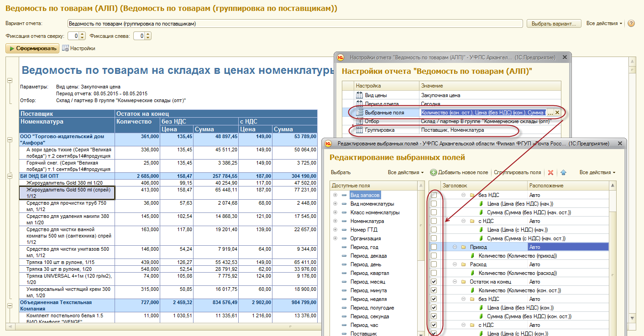The width and height of the screenshot is (644, 336).
Task: Click the dash icon beside Период, месяц
Action: point(344,282)
